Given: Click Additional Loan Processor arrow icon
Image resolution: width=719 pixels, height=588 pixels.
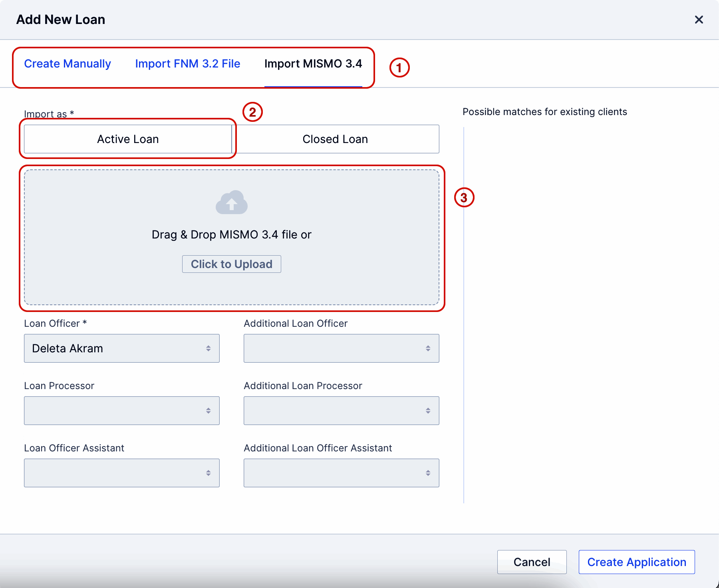Looking at the screenshot, I should point(428,411).
